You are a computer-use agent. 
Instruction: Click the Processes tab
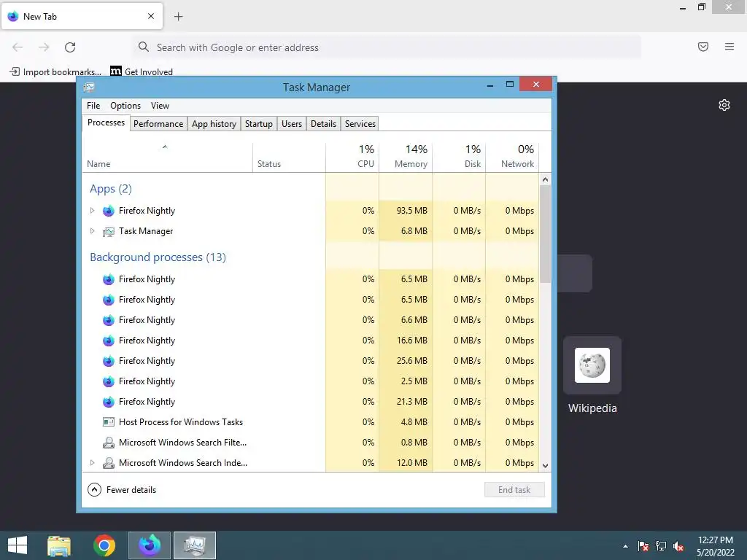(x=106, y=122)
